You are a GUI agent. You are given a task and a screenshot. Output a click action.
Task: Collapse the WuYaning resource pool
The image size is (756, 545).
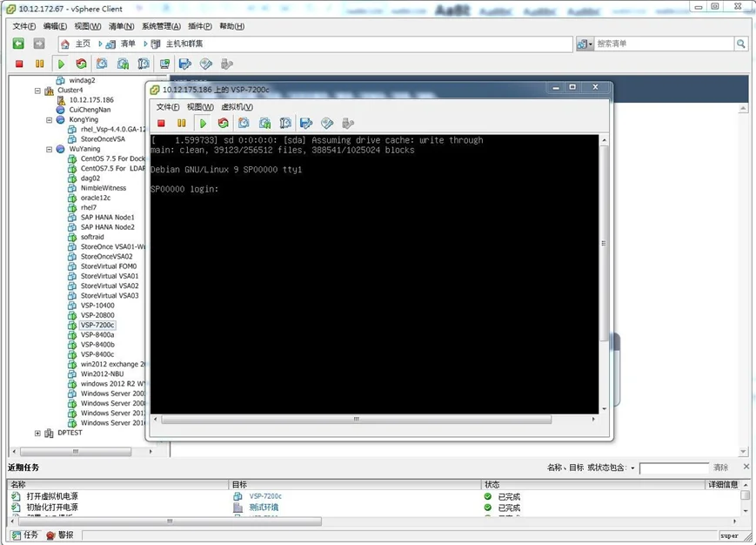(x=50, y=150)
